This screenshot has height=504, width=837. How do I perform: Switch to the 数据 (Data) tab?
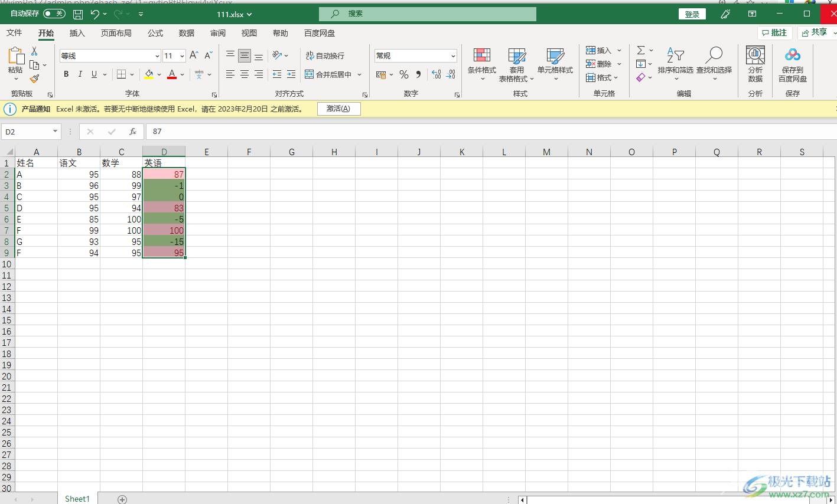[187, 33]
